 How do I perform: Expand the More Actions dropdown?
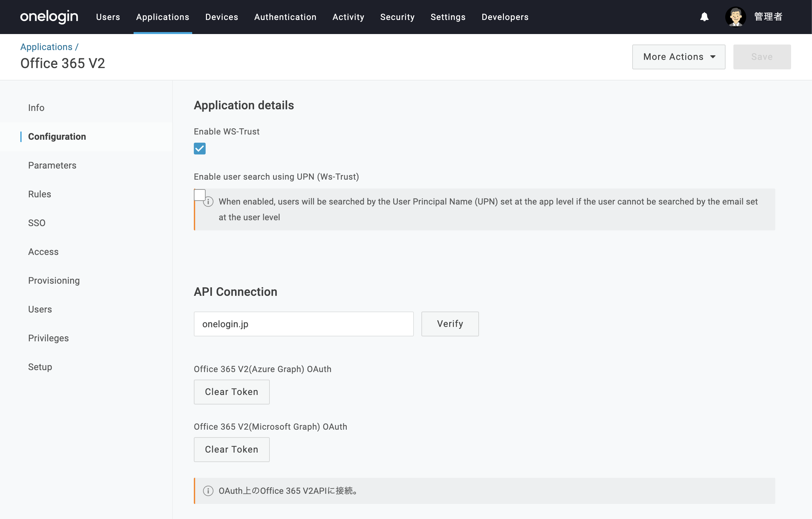[x=678, y=57]
